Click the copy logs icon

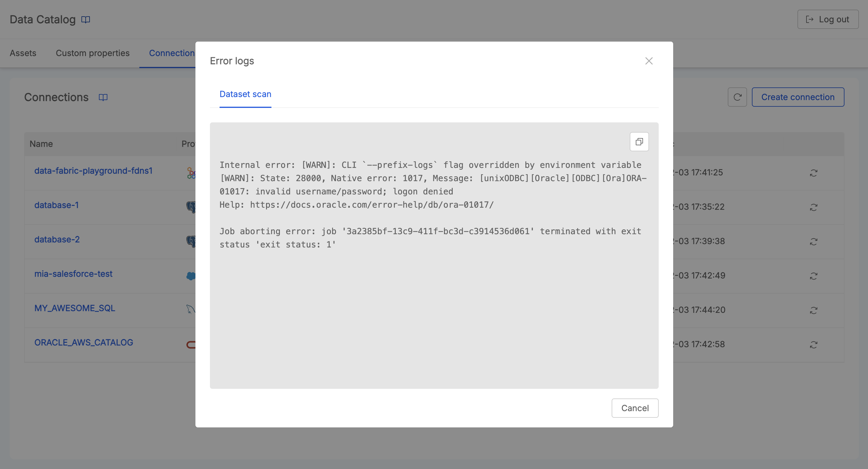click(639, 141)
